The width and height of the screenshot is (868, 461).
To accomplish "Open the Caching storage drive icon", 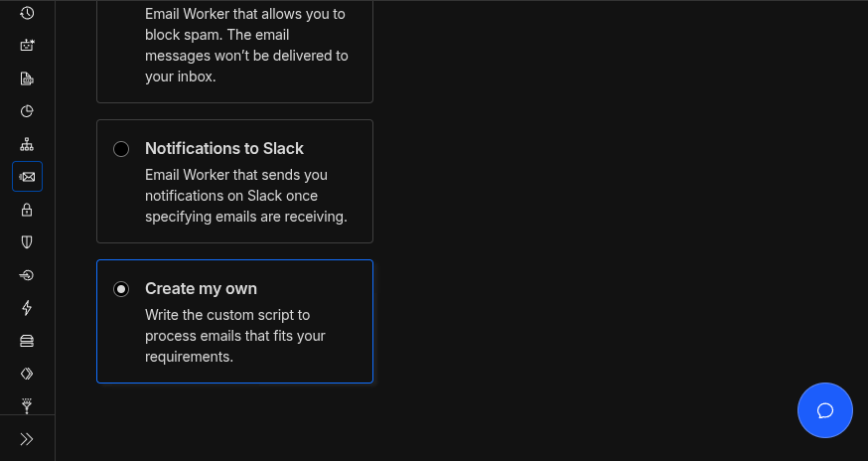I will point(27,341).
